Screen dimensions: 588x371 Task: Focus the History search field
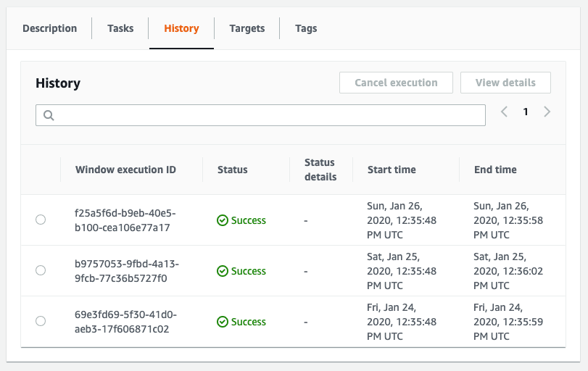268,115
